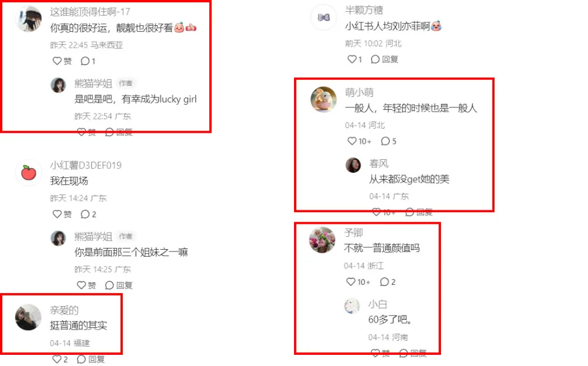Open 春风's user profile name
588x366 pixels.
(379, 164)
